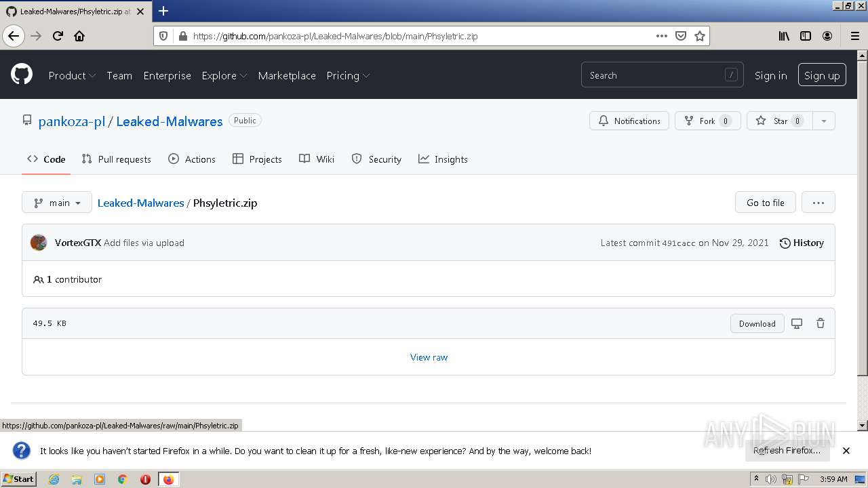Download the Phsyletric.zip file
Screen dimensions: 868x488
tap(757, 323)
